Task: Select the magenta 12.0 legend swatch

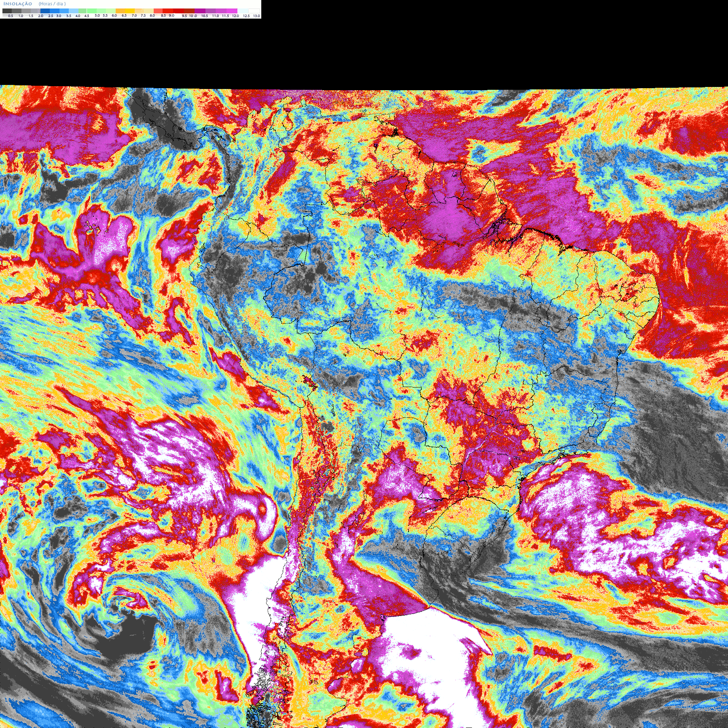Action: pyautogui.click(x=232, y=11)
